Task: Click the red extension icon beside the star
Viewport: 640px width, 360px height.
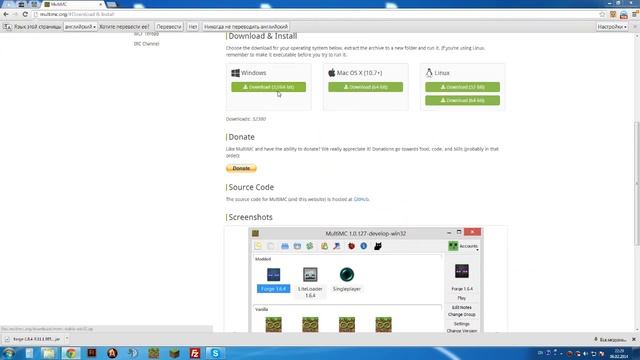Action: (x=624, y=15)
